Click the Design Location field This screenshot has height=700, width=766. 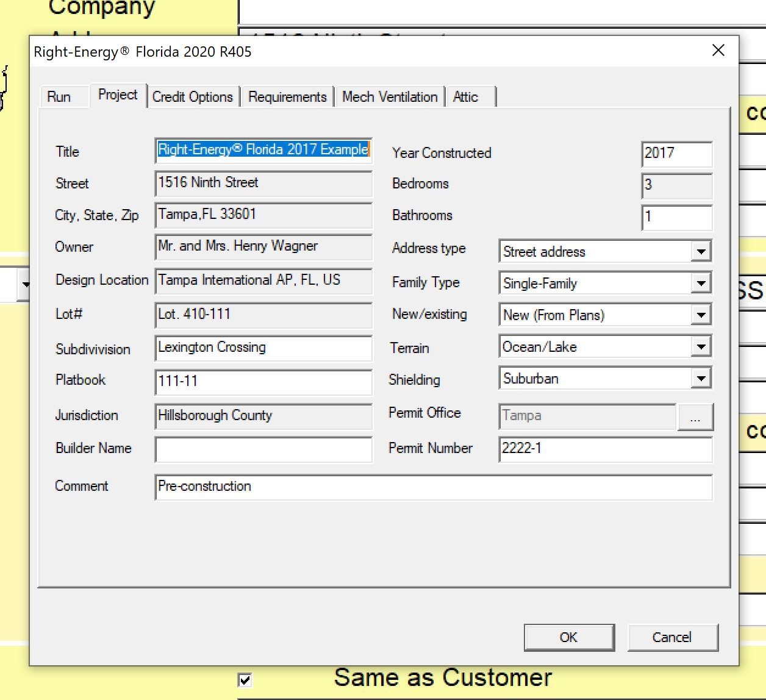[x=263, y=280]
